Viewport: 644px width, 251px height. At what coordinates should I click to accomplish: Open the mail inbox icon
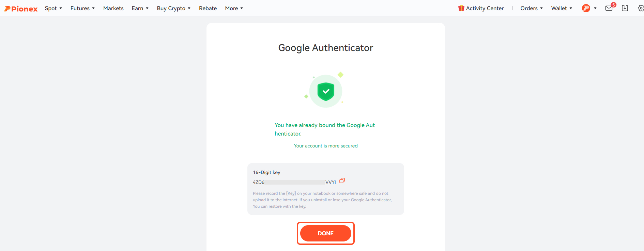point(609,8)
